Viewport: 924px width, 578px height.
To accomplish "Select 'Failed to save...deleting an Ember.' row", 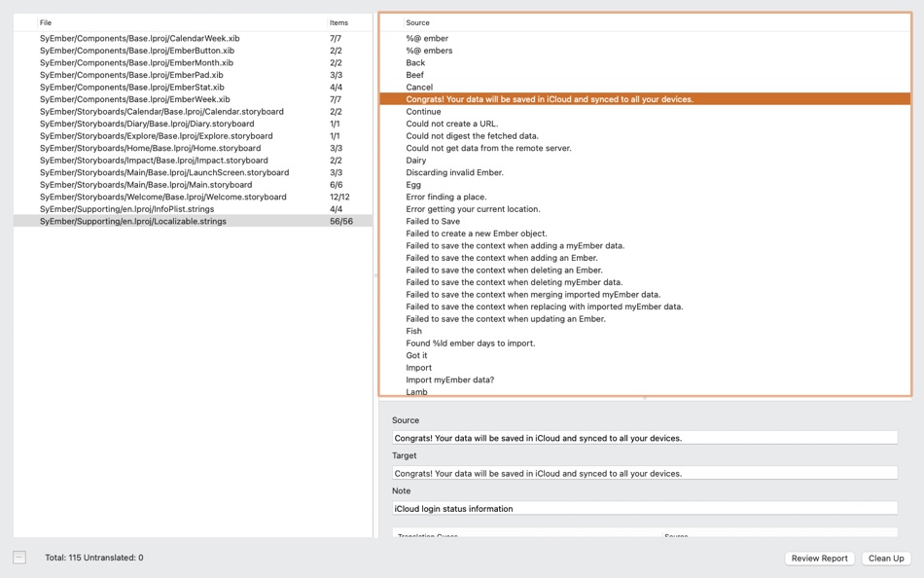I will click(645, 271).
